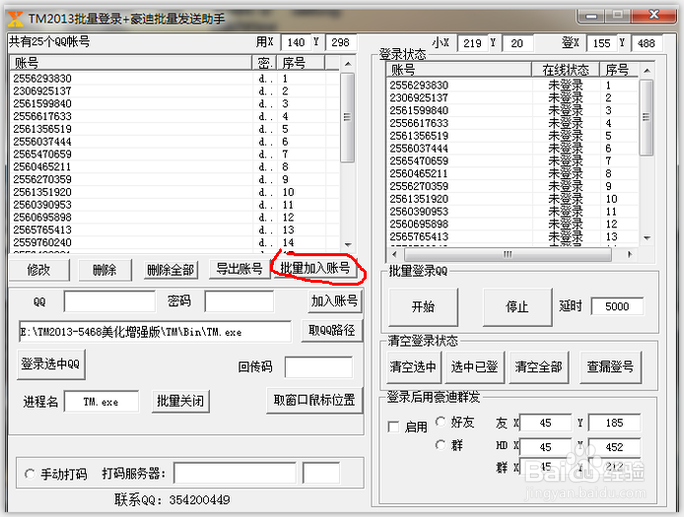Select the 好友 radio button
This screenshot has width=684, height=517.
click(441, 421)
